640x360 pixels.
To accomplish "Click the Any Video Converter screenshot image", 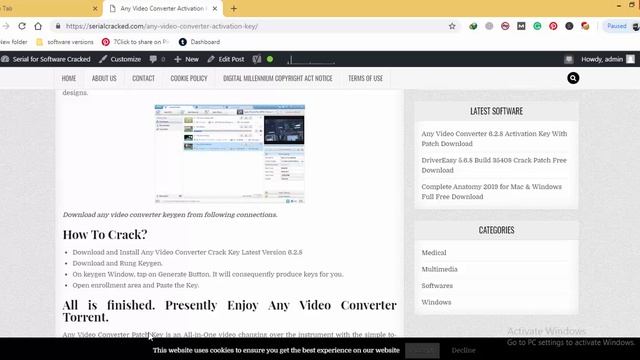I will [229, 154].
